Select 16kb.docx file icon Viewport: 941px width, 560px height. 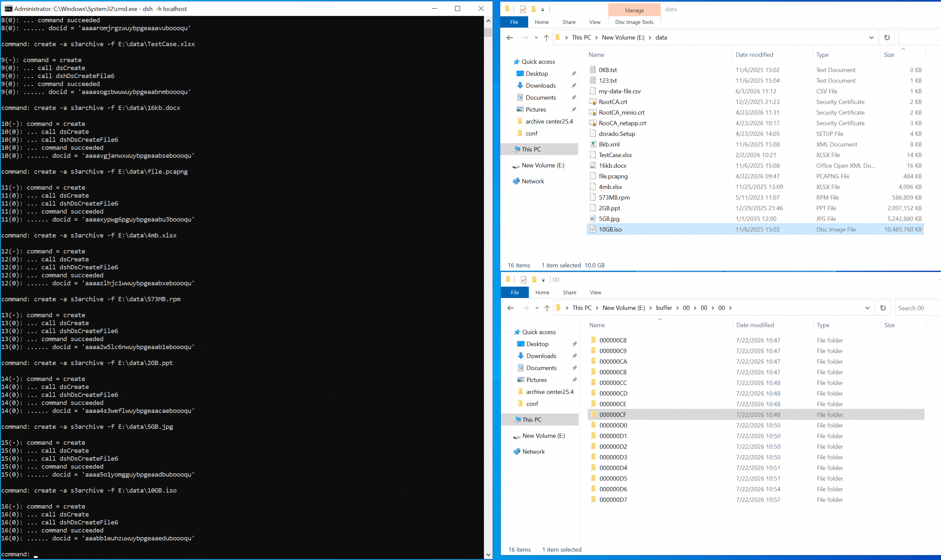593,165
